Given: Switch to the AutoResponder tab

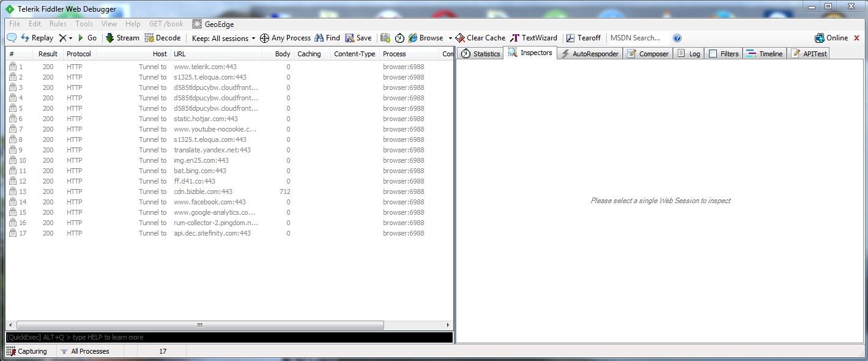Looking at the screenshot, I should pos(590,54).
